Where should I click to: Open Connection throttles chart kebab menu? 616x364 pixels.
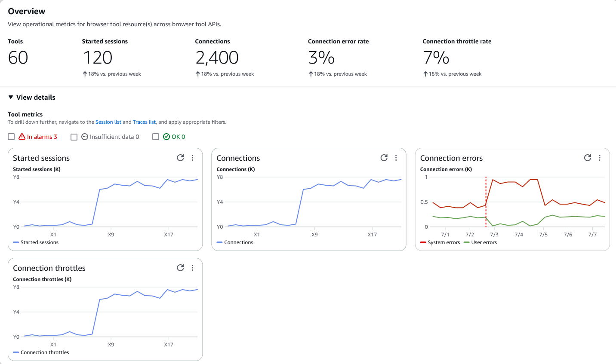tap(192, 268)
